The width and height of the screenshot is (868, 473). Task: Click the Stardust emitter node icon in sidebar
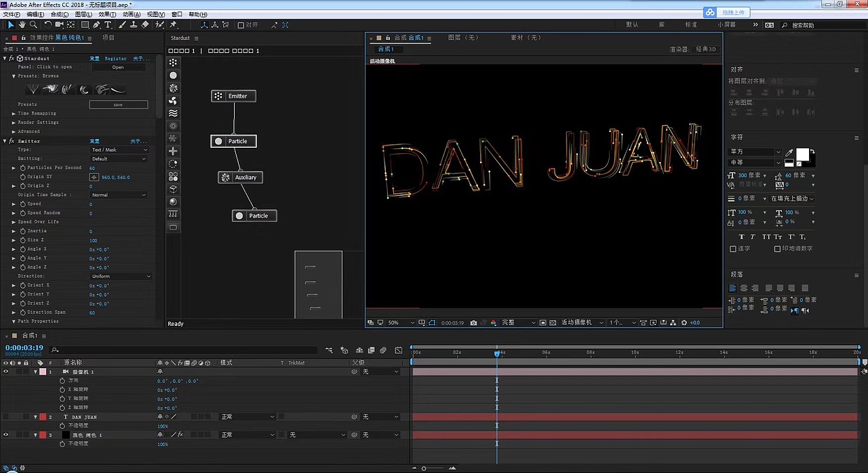173,62
